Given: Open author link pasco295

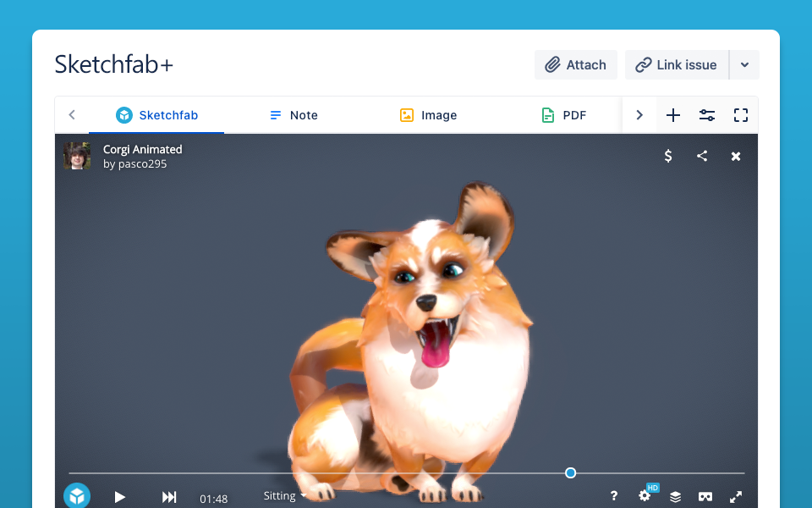Looking at the screenshot, I should tap(142, 163).
